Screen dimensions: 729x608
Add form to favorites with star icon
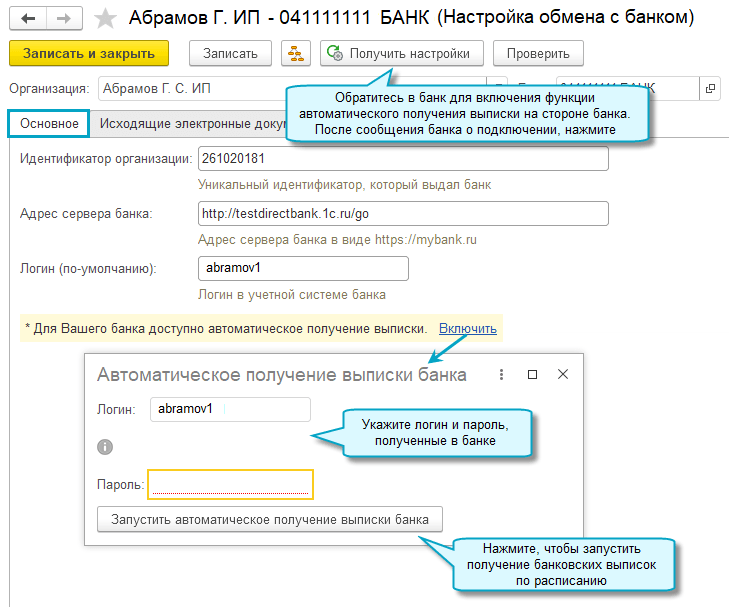coord(103,18)
